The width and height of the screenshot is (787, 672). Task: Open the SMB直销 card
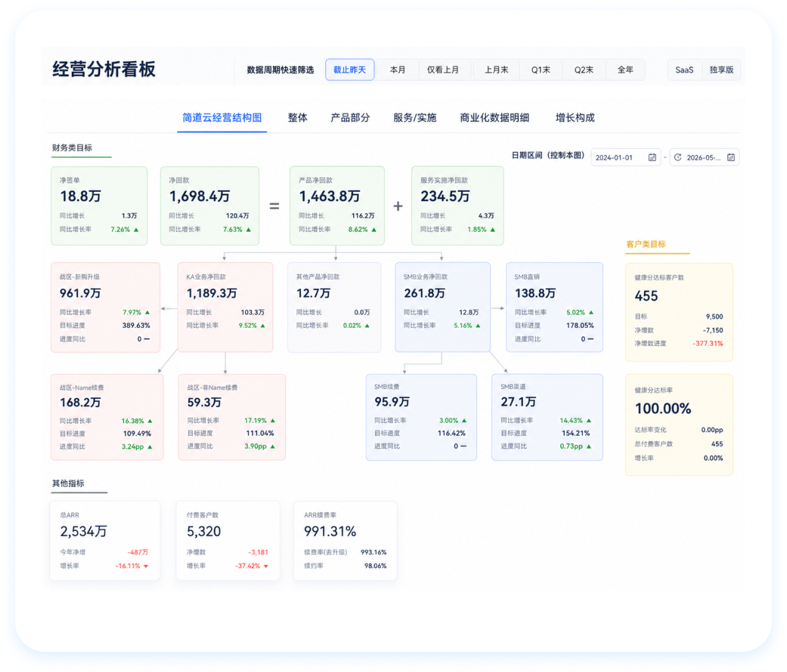555,308
